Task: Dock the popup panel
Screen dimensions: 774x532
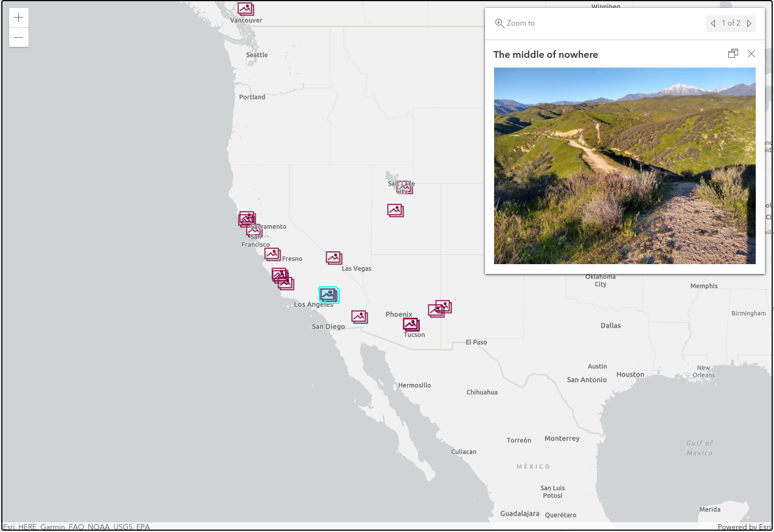Action: point(733,54)
